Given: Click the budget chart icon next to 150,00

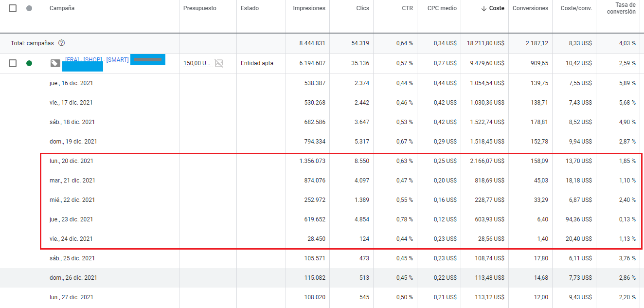Looking at the screenshot, I should click(x=219, y=63).
